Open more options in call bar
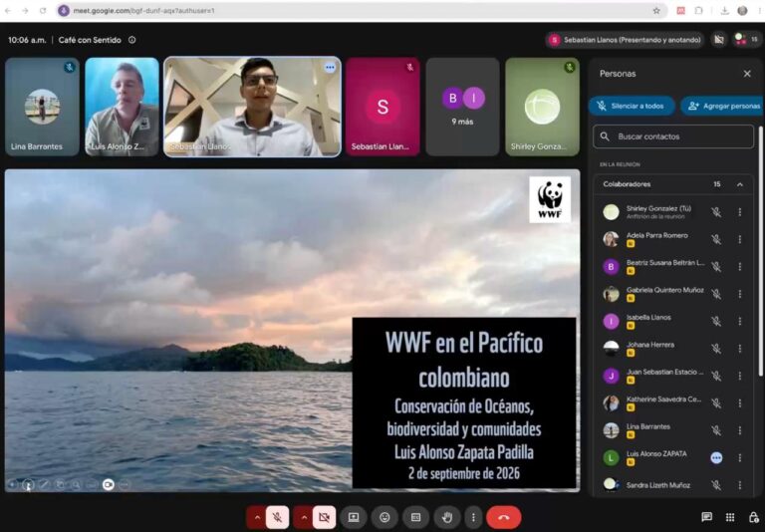Viewport: 765px width, 532px height. coord(473,517)
